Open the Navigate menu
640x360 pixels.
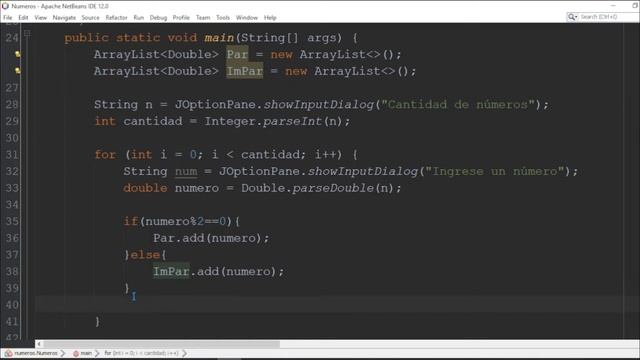tap(64, 18)
